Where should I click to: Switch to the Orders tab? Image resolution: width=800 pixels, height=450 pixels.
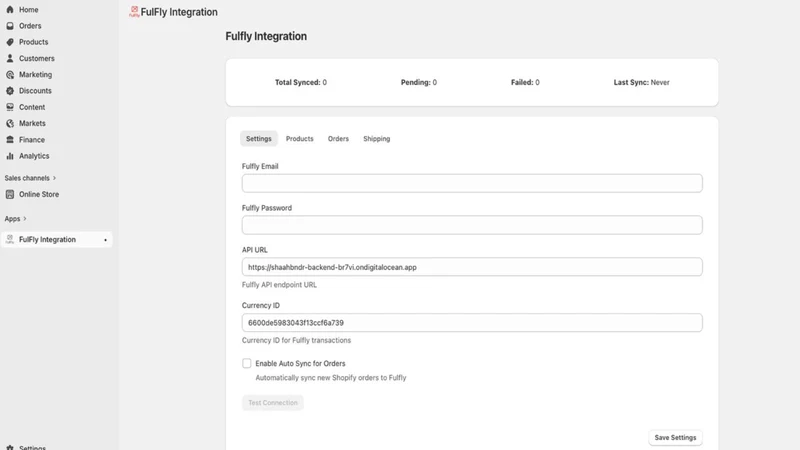coord(338,139)
